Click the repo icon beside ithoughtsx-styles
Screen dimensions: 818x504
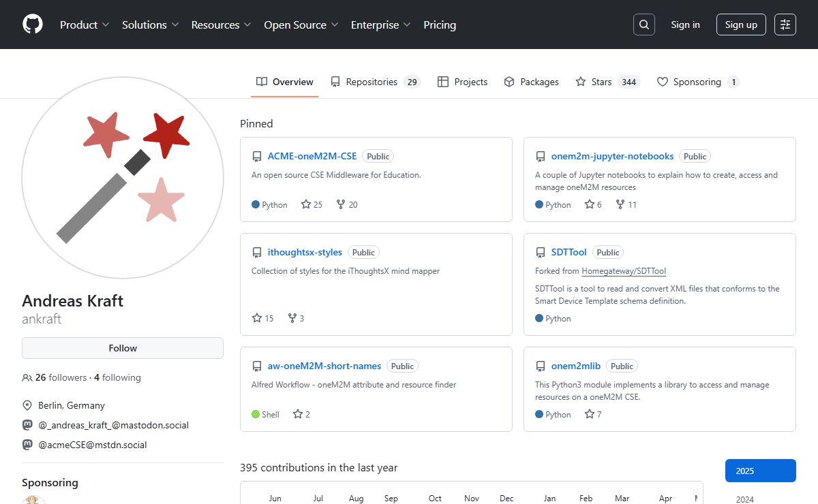coord(257,253)
